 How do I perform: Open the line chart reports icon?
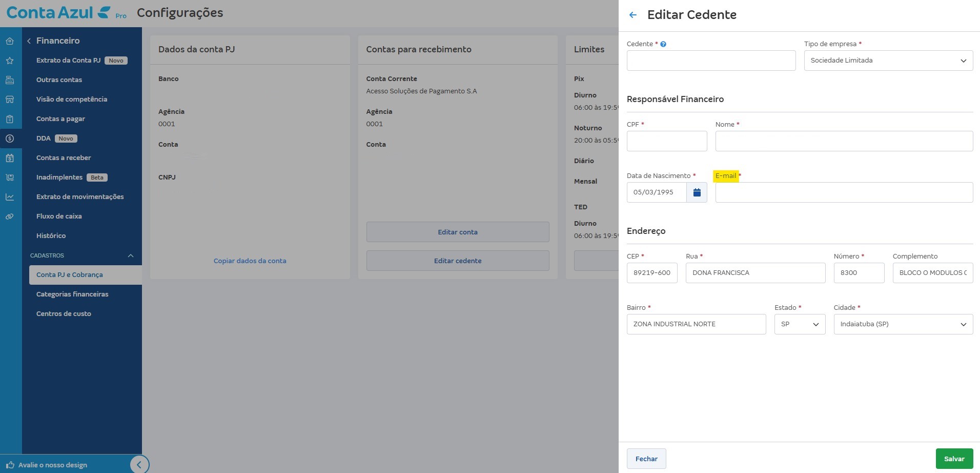pyautogui.click(x=10, y=197)
